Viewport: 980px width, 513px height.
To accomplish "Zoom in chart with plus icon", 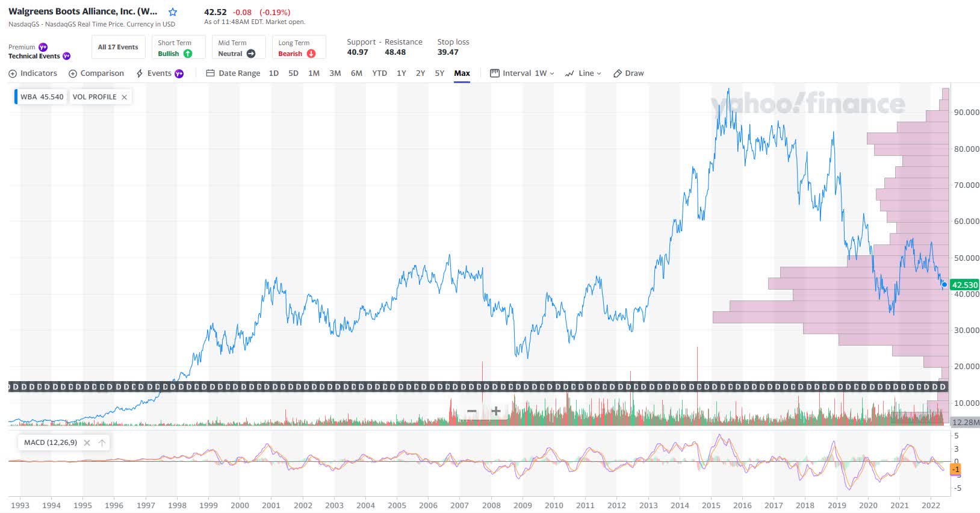I will tap(495, 411).
